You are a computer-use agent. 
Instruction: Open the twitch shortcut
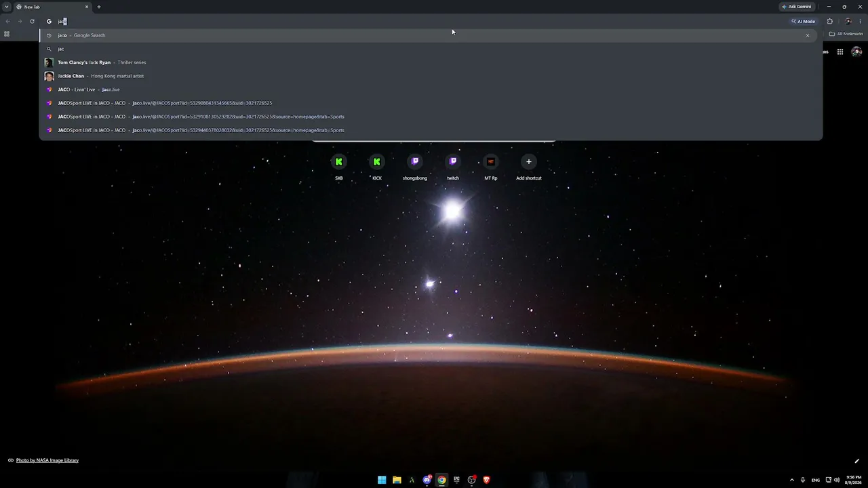453,167
